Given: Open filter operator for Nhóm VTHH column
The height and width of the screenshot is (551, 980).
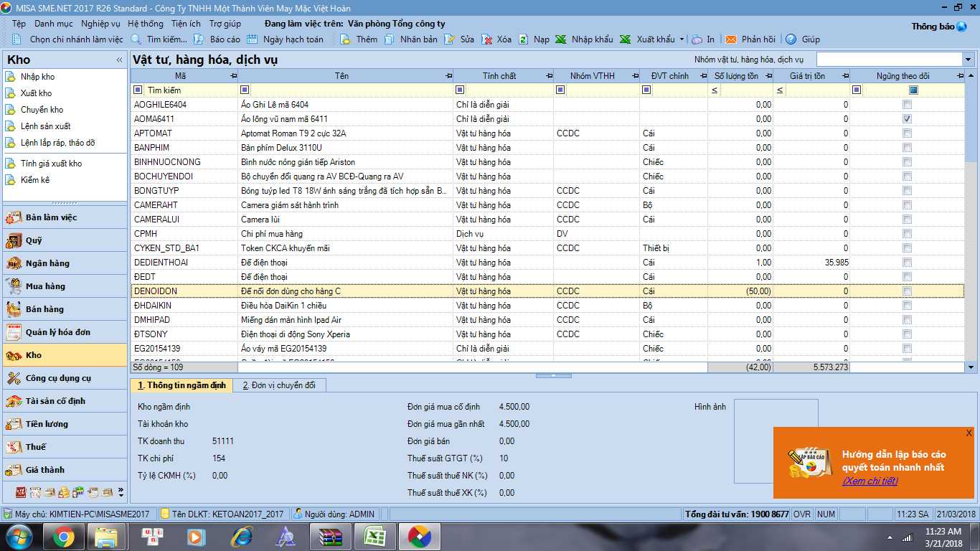Looking at the screenshot, I should tap(560, 90).
